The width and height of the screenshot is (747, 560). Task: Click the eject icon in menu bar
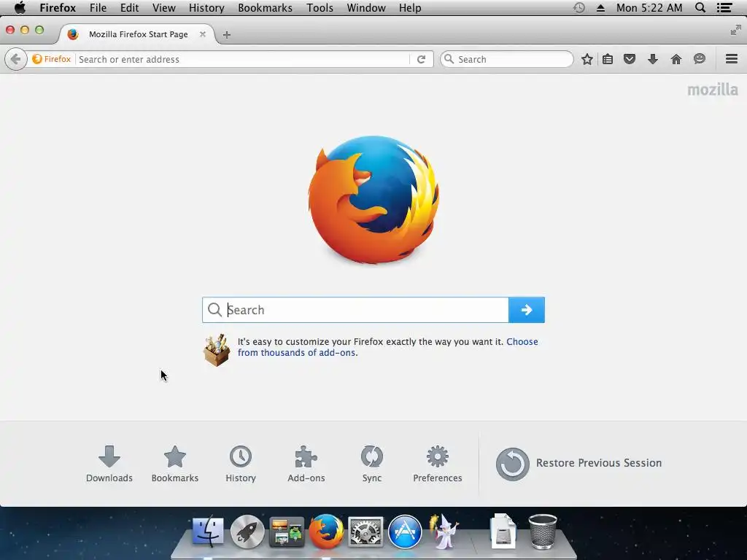[x=601, y=8]
